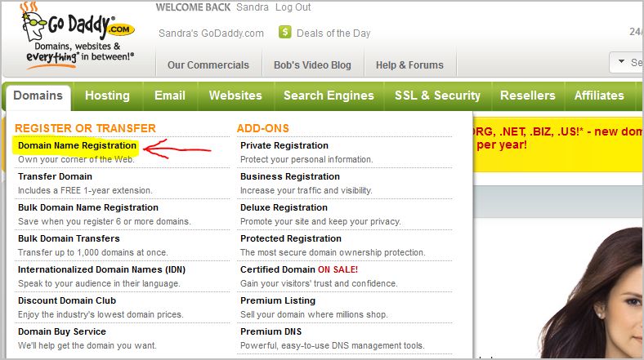Click the Log Out link
This screenshot has width=644, height=360.
pyautogui.click(x=293, y=7)
